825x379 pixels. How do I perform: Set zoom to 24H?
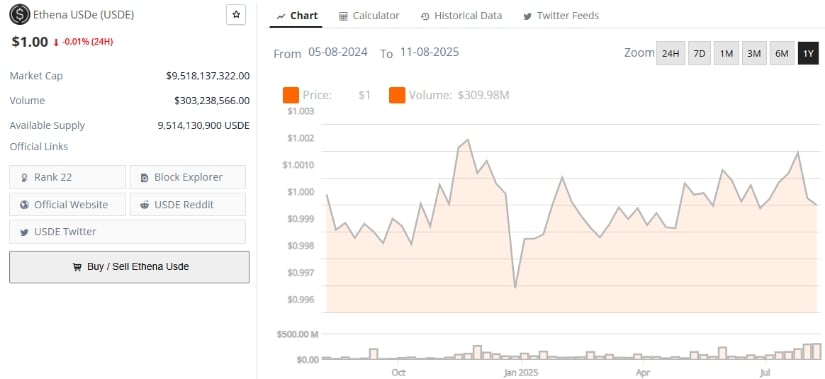click(x=670, y=53)
